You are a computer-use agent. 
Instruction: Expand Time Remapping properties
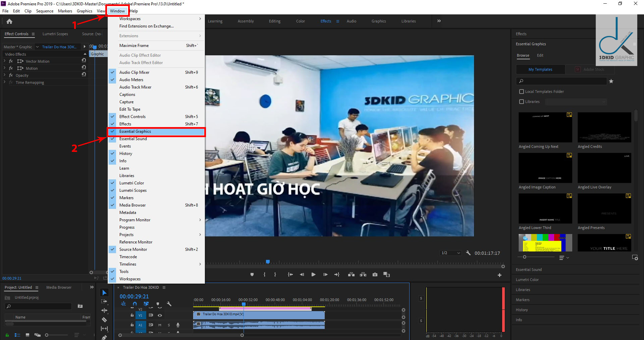[5, 82]
